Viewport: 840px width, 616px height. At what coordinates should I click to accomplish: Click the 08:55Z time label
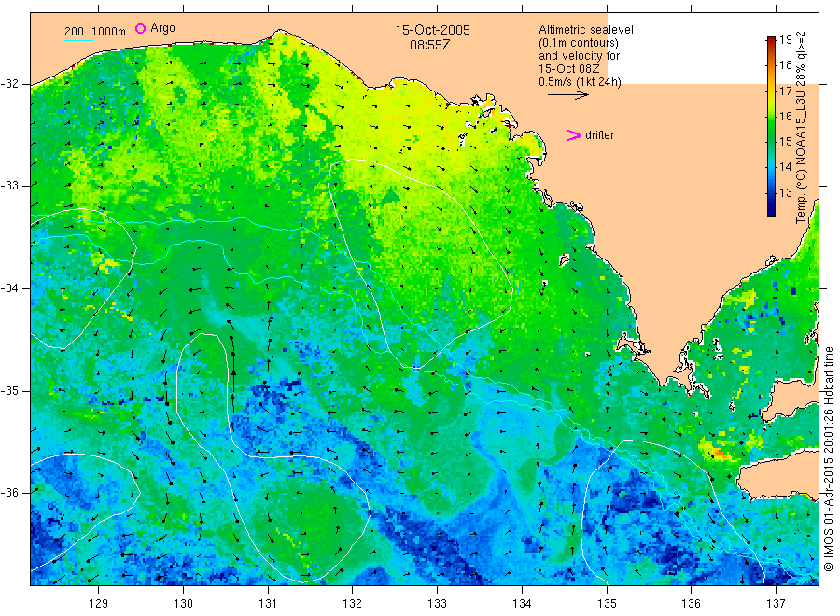[x=429, y=45]
